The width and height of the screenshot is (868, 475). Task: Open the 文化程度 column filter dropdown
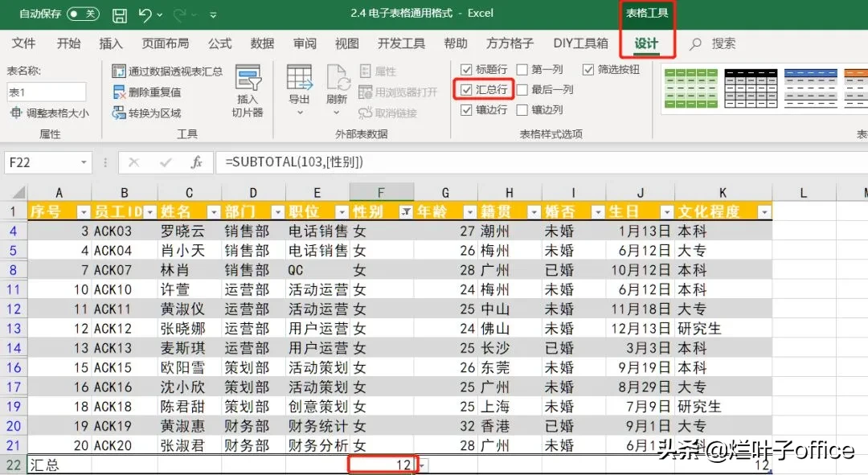(x=764, y=212)
